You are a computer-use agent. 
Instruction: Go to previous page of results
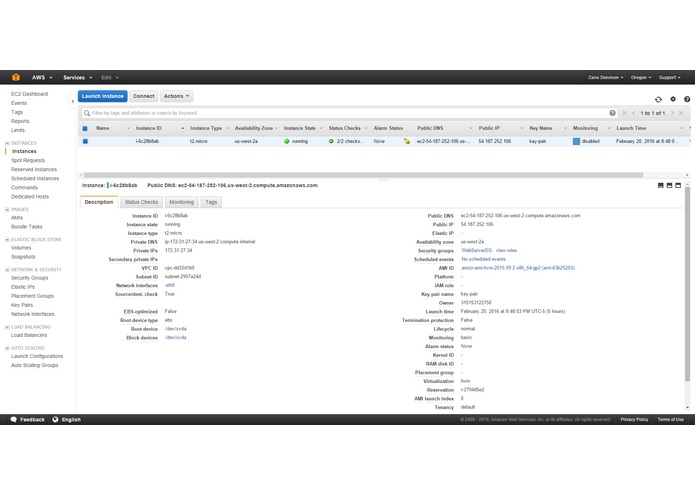[x=634, y=113]
